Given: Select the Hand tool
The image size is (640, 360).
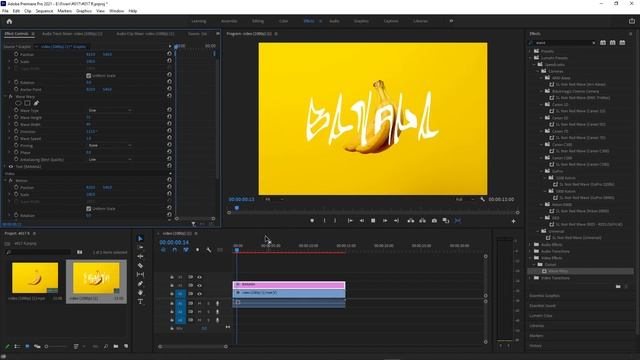Looking at the screenshot, I should pos(140,293).
